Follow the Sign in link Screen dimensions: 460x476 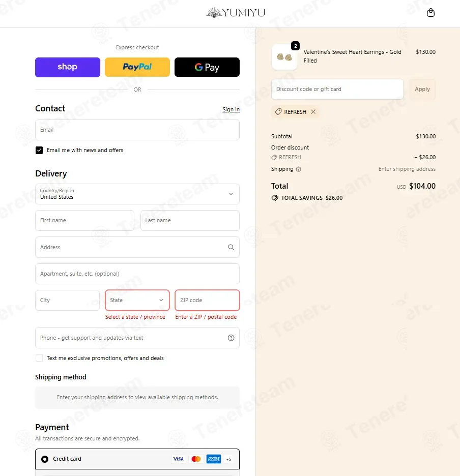coord(231,109)
